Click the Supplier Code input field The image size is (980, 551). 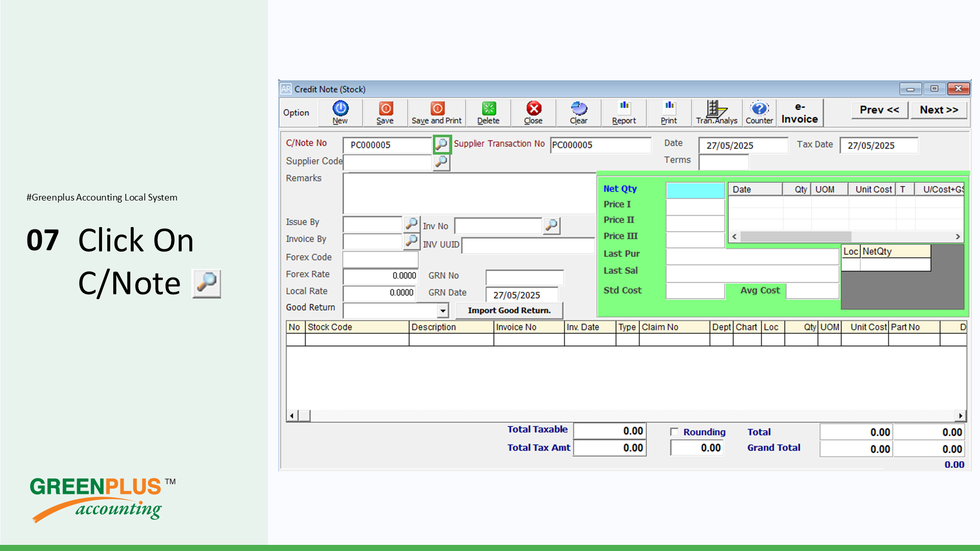coord(388,162)
